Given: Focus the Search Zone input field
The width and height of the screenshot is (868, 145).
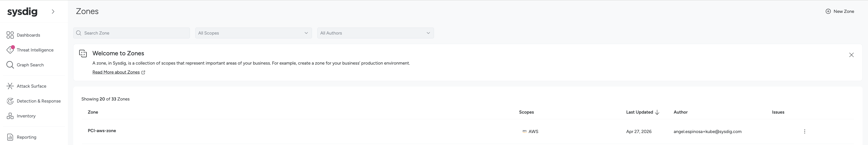Looking at the screenshot, I should click(131, 33).
